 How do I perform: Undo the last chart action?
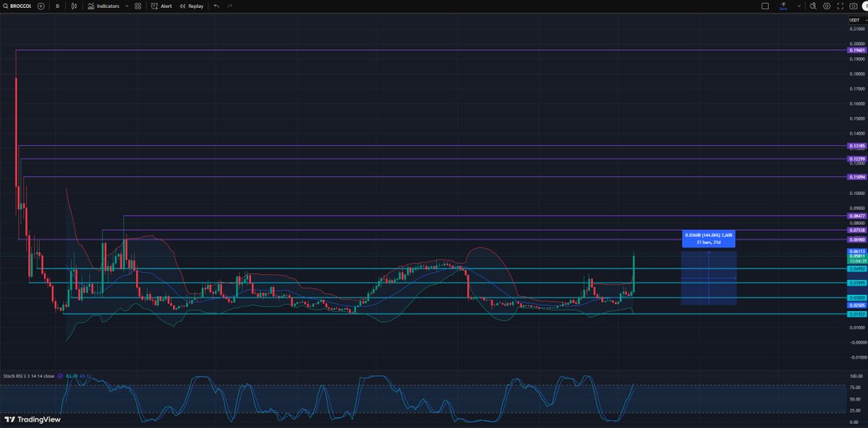pyautogui.click(x=216, y=6)
